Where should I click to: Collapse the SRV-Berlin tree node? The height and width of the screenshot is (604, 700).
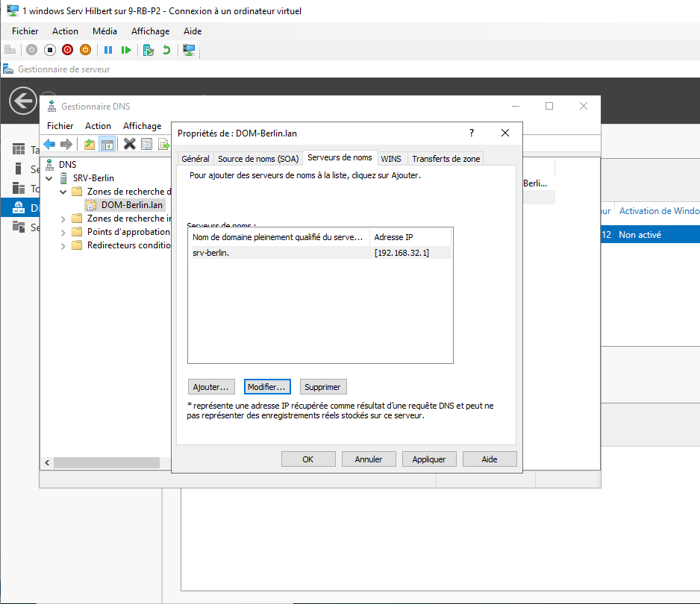(x=49, y=178)
